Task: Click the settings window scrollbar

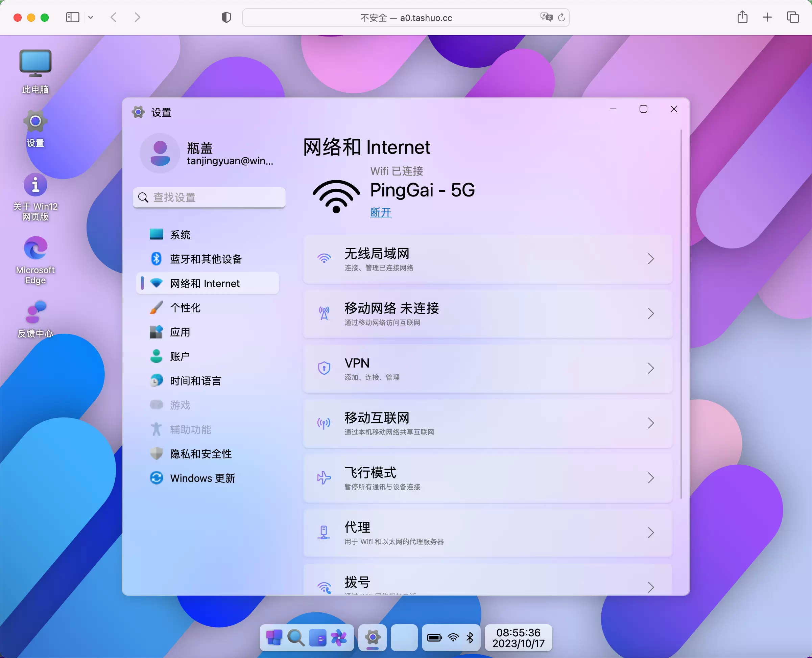Action: point(681,314)
